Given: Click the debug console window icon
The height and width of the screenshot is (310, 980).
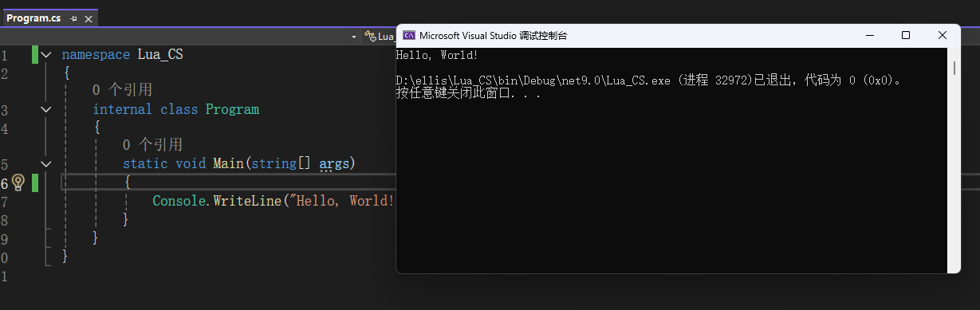Looking at the screenshot, I should (x=408, y=35).
